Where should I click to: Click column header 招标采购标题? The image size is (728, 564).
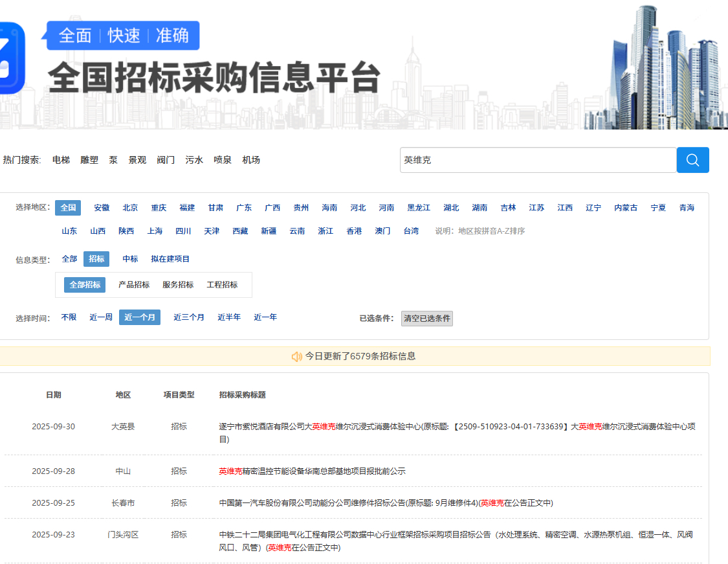coord(243,395)
